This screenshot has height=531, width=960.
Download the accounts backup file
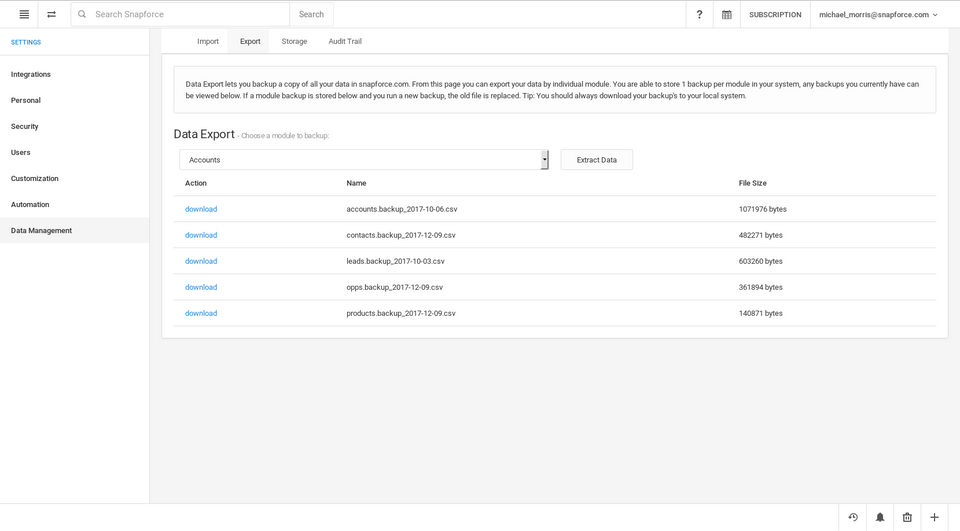point(201,209)
